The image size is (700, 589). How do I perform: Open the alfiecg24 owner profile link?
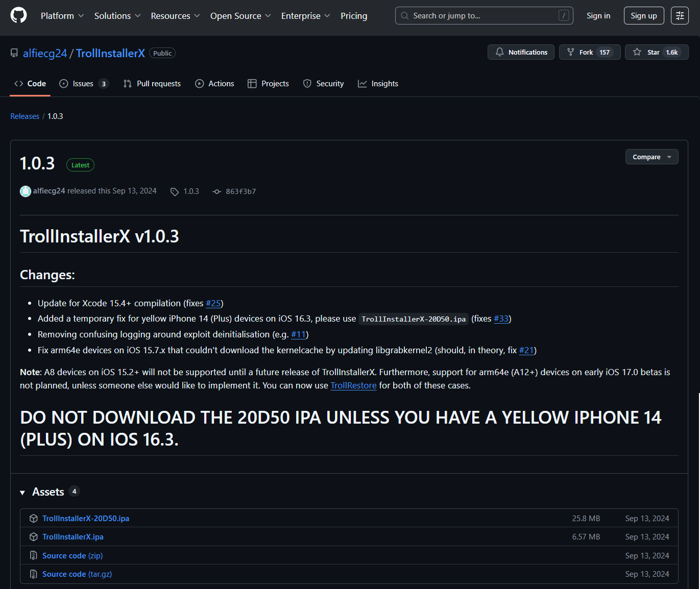[x=45, y=53]
